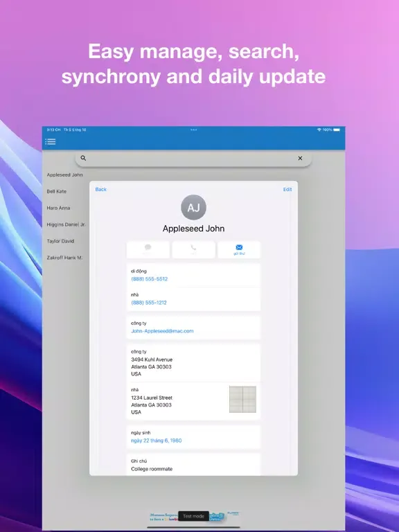The height and width of the screenshot is (532, 399).
Task: Tap the Wi-Fi status icon
Action: (x=319, y=130)
